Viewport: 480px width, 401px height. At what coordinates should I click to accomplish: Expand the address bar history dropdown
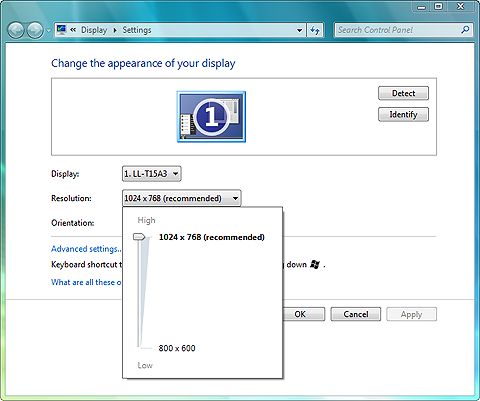tap(299, 30)
